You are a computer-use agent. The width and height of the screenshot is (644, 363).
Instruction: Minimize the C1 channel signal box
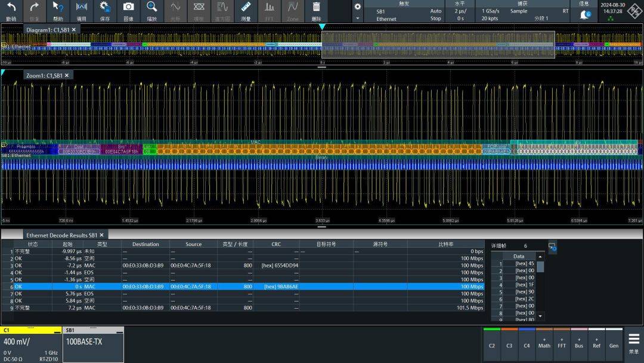57,331
